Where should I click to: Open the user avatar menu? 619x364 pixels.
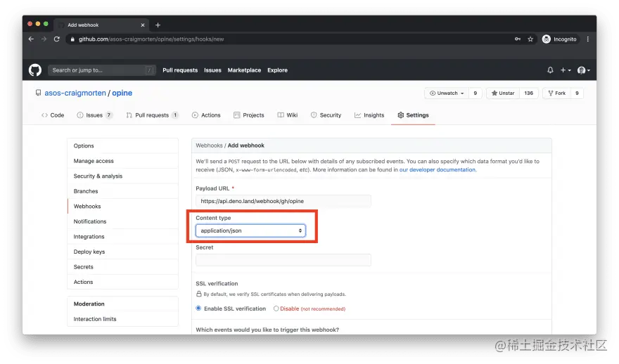point(583,70)
